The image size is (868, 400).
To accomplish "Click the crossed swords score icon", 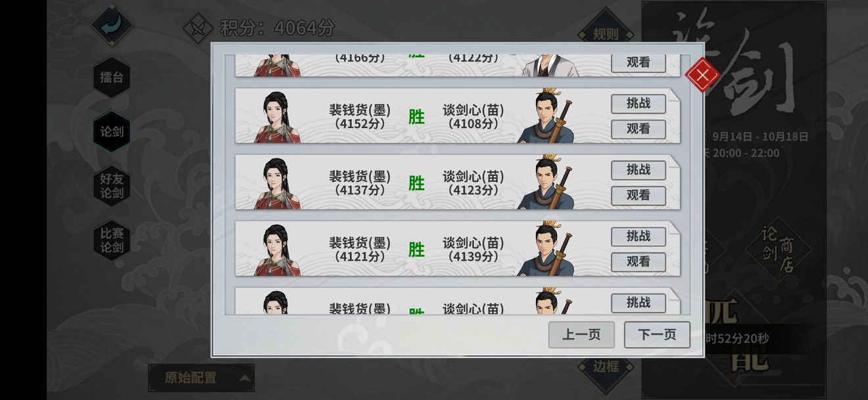I will [x=197, y=28].
